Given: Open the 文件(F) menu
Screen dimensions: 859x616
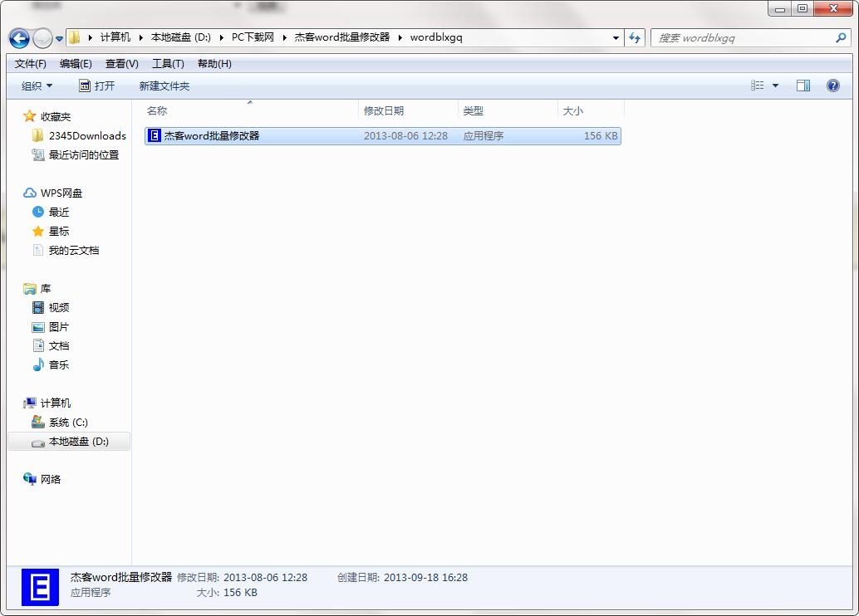Looking at the screenshot, I should [x=30, y=64].
